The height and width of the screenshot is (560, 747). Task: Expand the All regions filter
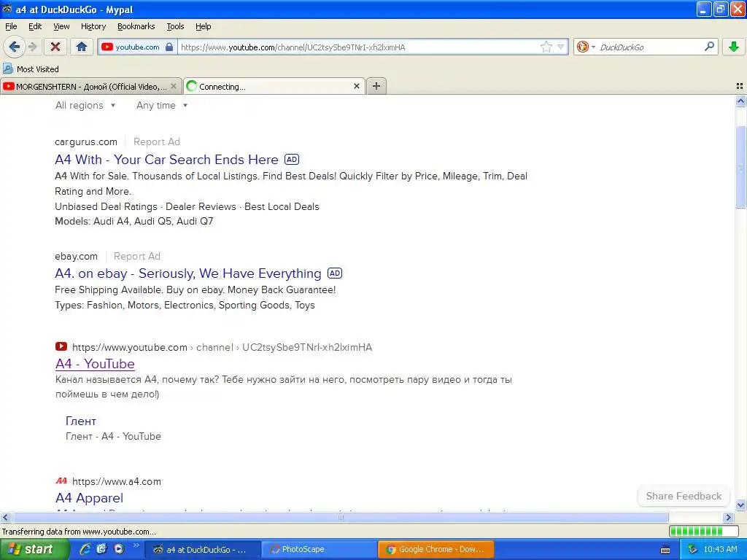click(x=85, y=105)
